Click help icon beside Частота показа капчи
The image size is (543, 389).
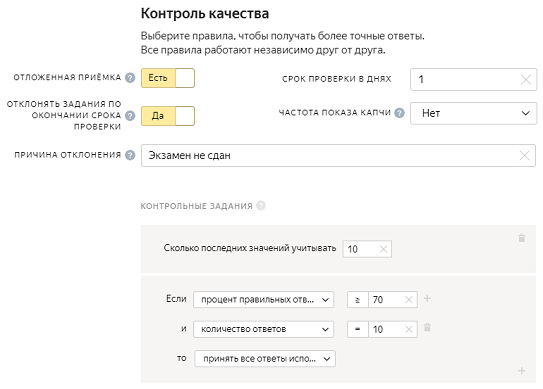pyautogui.click(x=399, y=113)
